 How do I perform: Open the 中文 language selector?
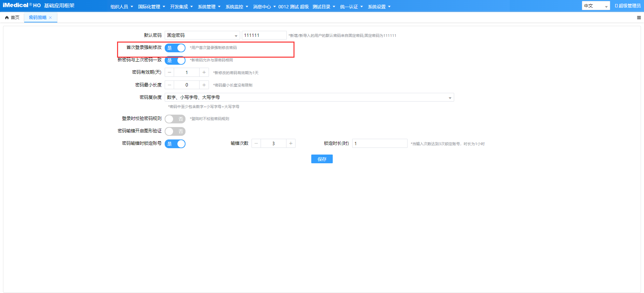596,6
